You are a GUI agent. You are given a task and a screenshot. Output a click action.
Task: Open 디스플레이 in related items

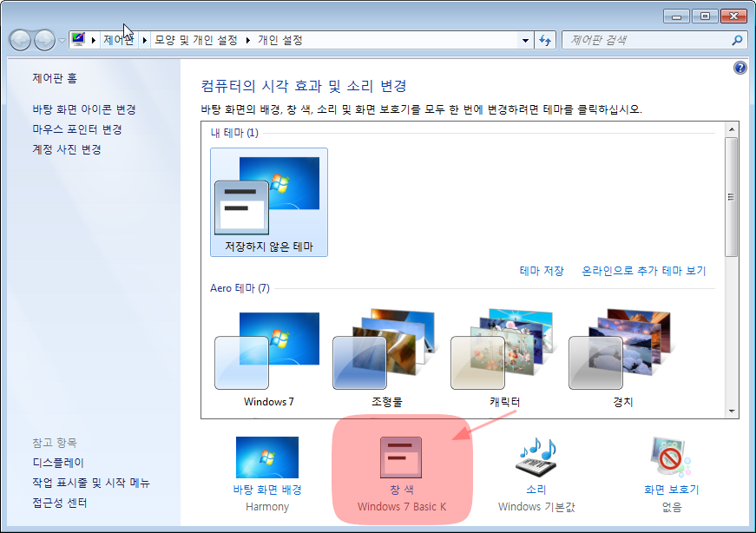click(x=58, y=463)
